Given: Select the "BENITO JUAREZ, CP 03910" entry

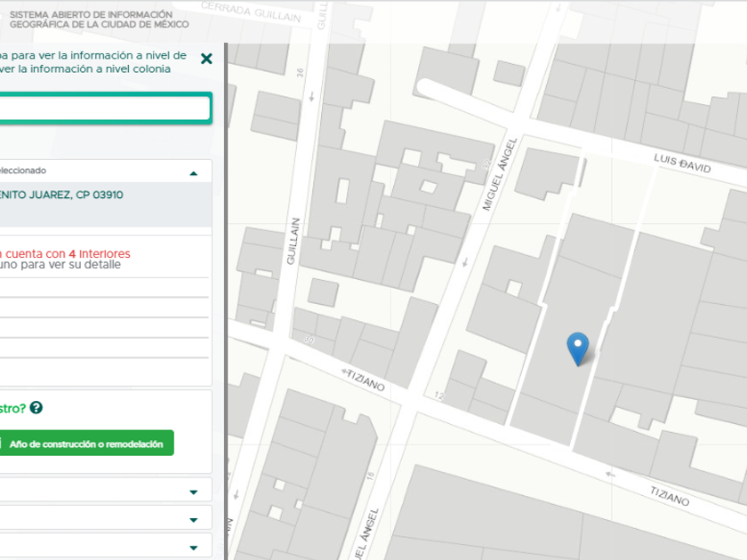Looking at the screenshot, I should (62, 195).
